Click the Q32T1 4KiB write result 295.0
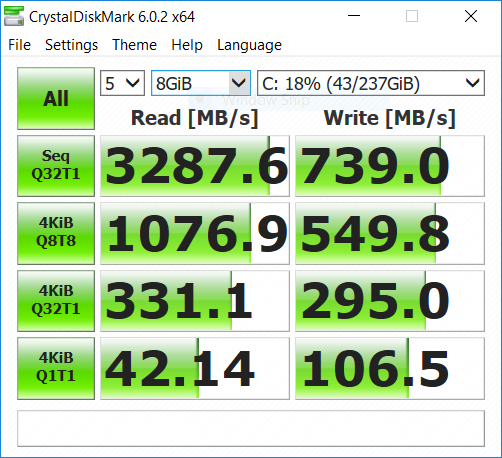502x458 pixels. point(390,301)
